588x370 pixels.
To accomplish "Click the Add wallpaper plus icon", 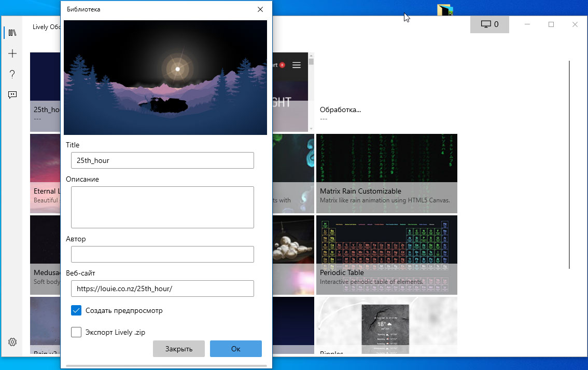I will point(12,53).
